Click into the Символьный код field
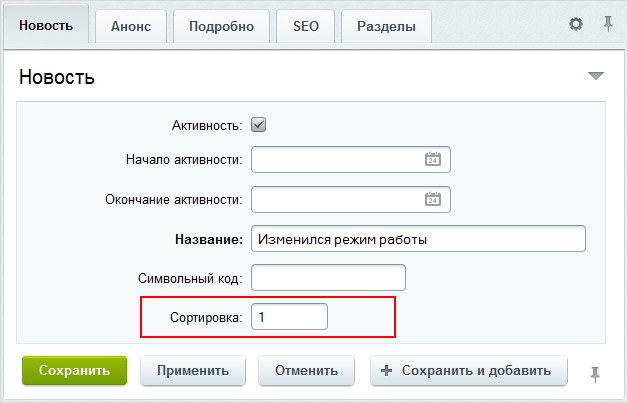Image resolution: width=628 pixels, height=403 pixels. [328, 277]
